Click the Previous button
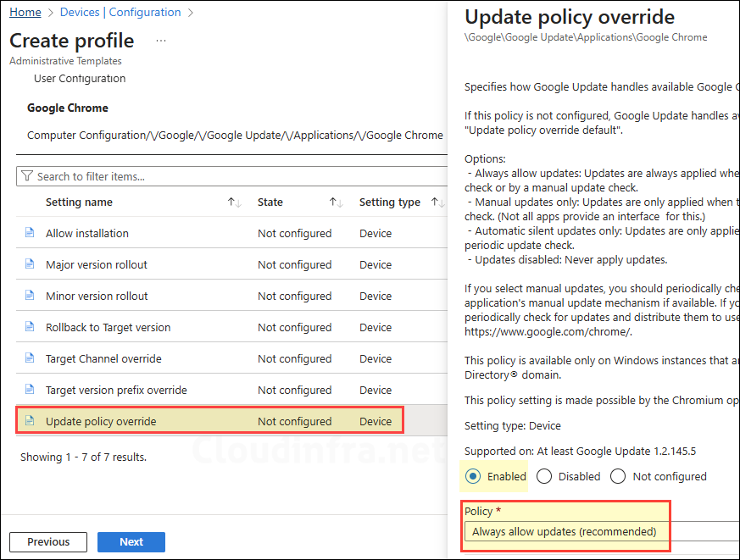Image resolution: width=740 pixels, height=560 pixels. click(48, 541)
